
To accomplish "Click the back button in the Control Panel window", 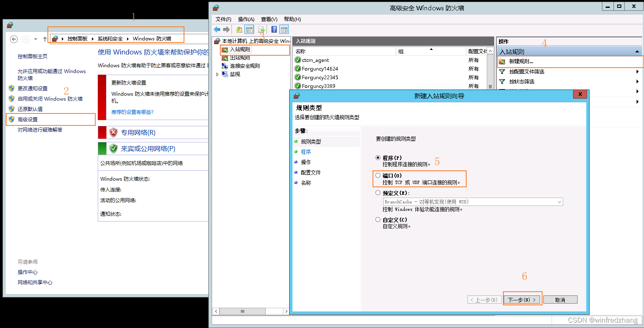I will (x=14, y=39).
